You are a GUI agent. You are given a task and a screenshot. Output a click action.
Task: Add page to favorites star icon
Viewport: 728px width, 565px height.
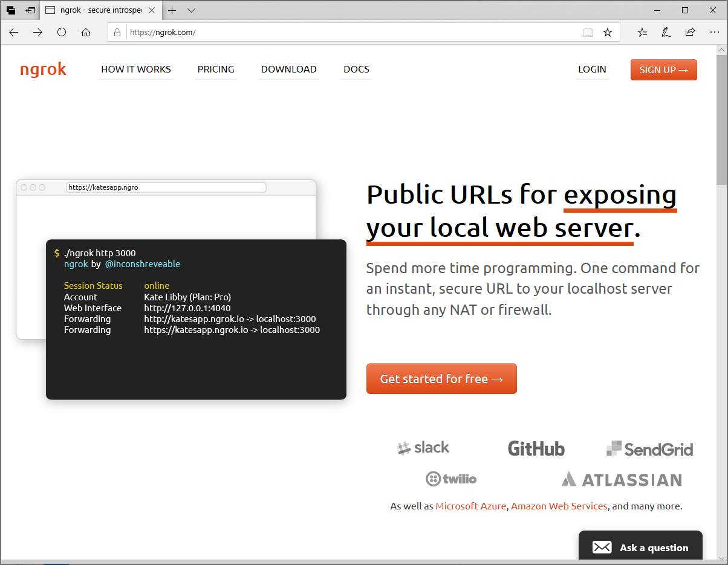coord(608,33)
